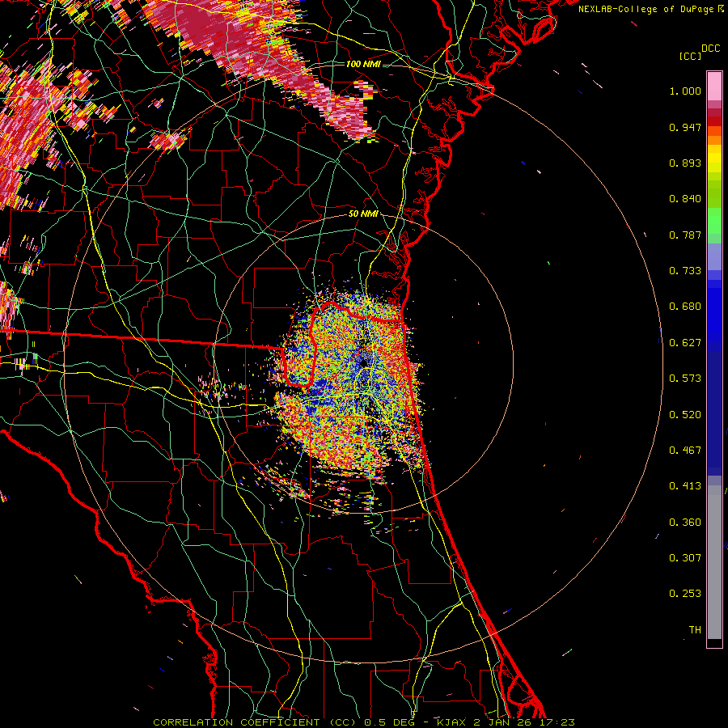Click the DCC product label
This screenshot has width=728, height=728.
[x=710, y=49]
